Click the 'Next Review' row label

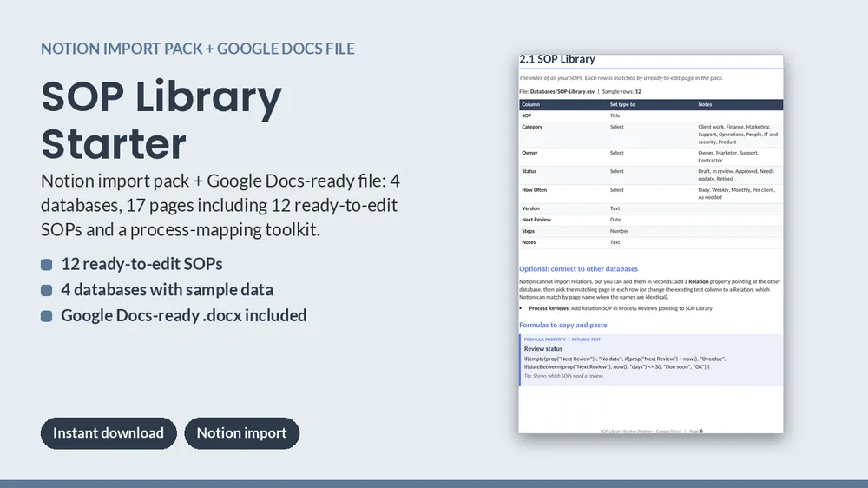(536, 220)
